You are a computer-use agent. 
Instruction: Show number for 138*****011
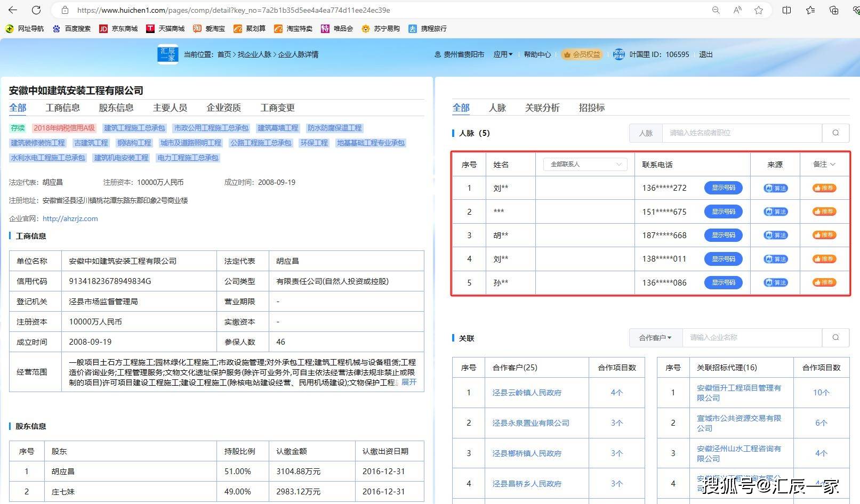click(x=724, y=259)
